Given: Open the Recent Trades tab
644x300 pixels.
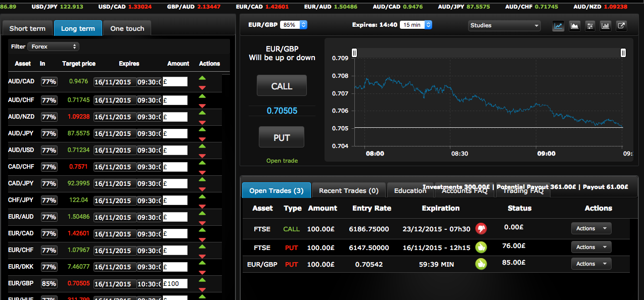Looking at the screenshot, I should [x=348, y=190].
